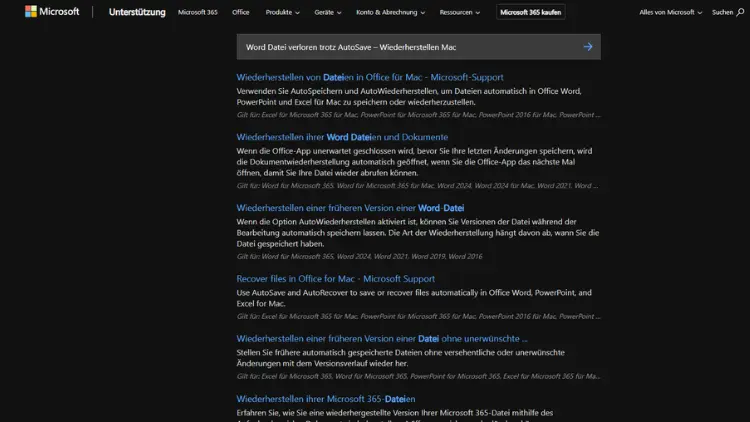Go to the Unterstützung home link
The image size is (750, 422).
click(x=135, y=12)
